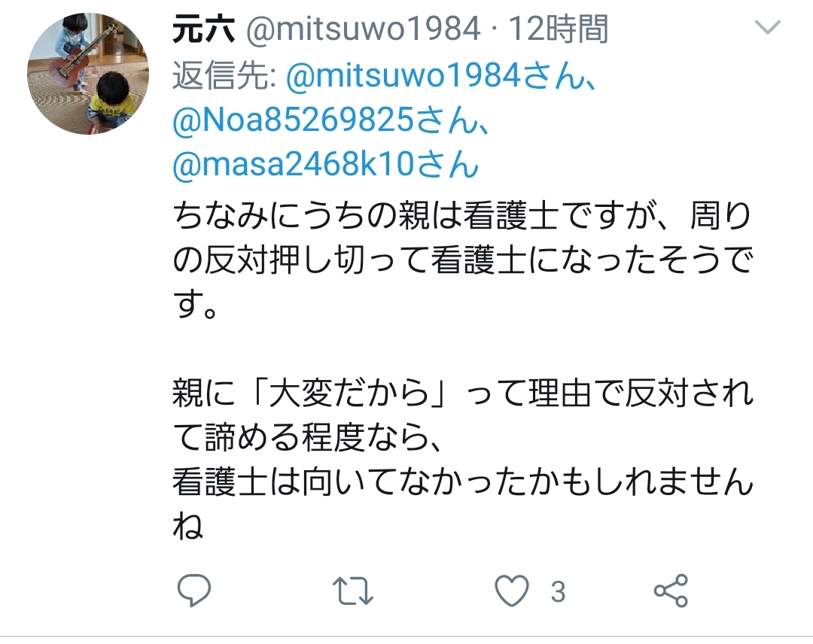The width and height of the screenshot is (813, 644).
Task: Click the line 看護士は向いてなかったかもしれません
Action: point(462,482)
